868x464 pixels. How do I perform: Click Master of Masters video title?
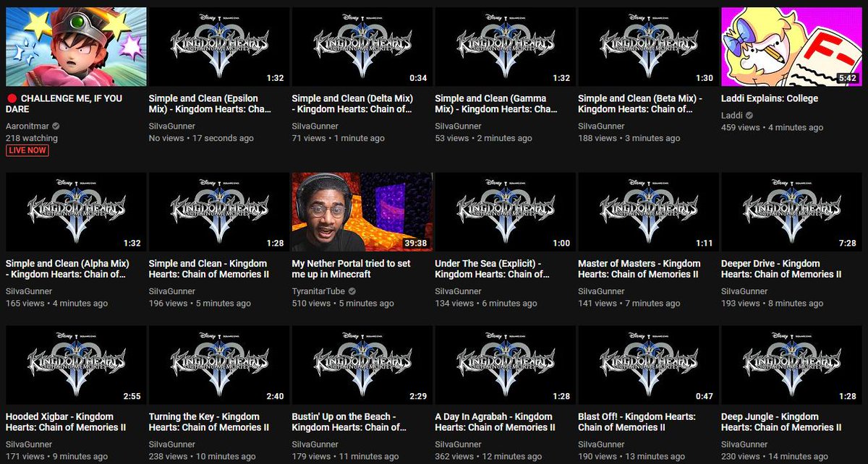[x=639, y=269]
